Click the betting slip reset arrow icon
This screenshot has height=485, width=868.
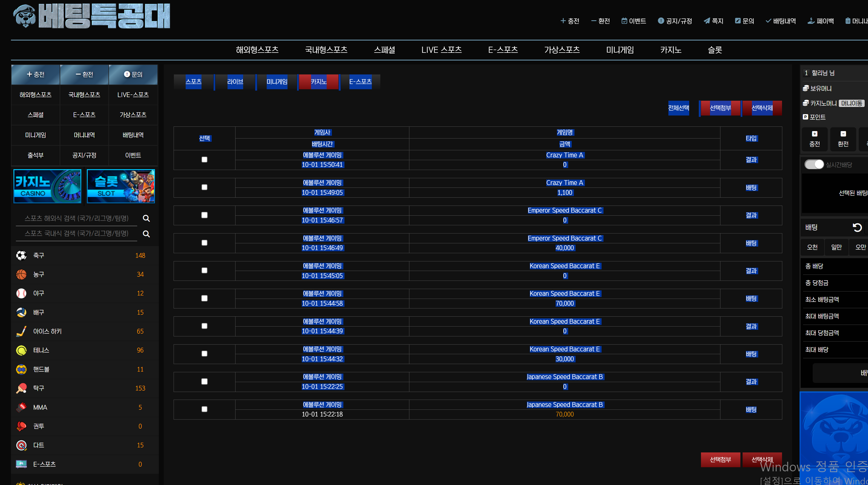(x=857, y=227)
